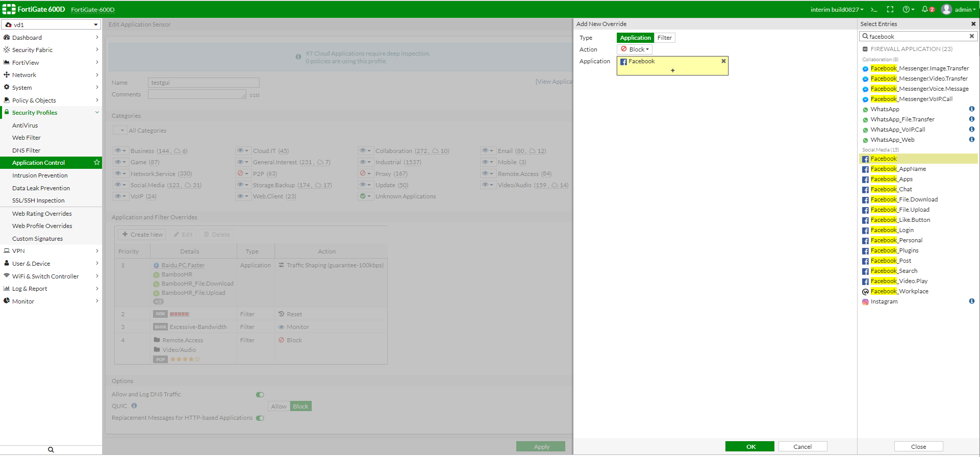This screenshot has width=980, height=457.
Task: Open interim build0827 dropdown
Action: 837,9
